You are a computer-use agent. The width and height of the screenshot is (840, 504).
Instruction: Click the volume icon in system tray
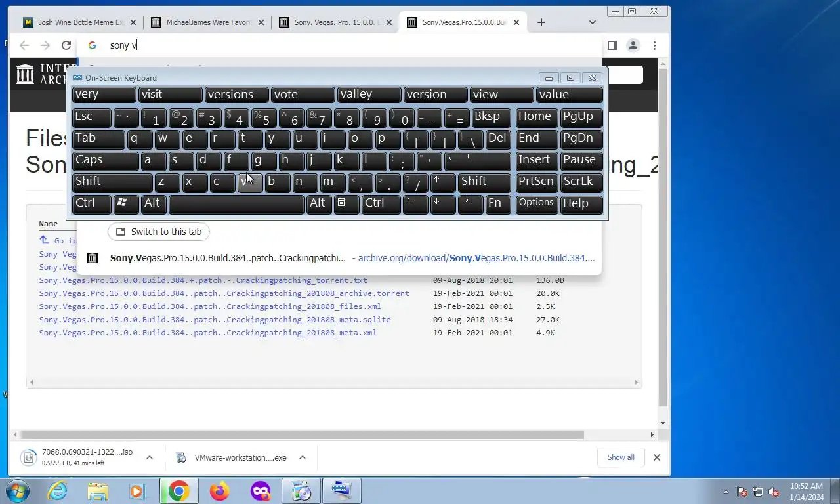pos(774,492)
